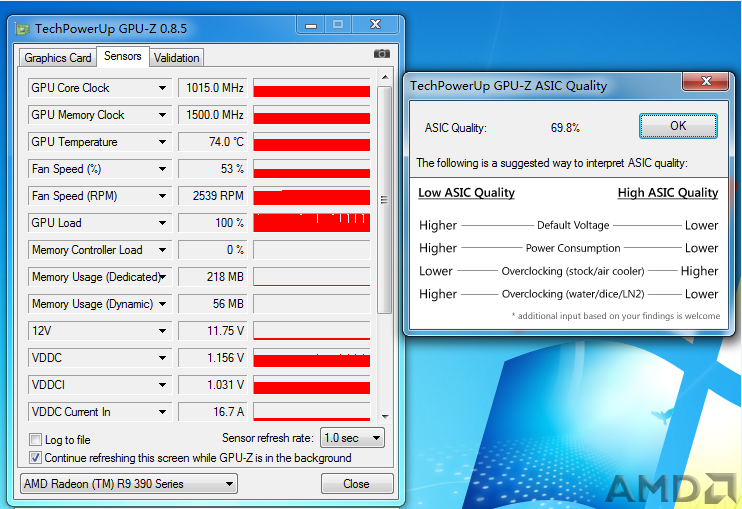Click the 69.8% ASIC Quality value
This screenshot has height=509, width=742.
[565, 128]
